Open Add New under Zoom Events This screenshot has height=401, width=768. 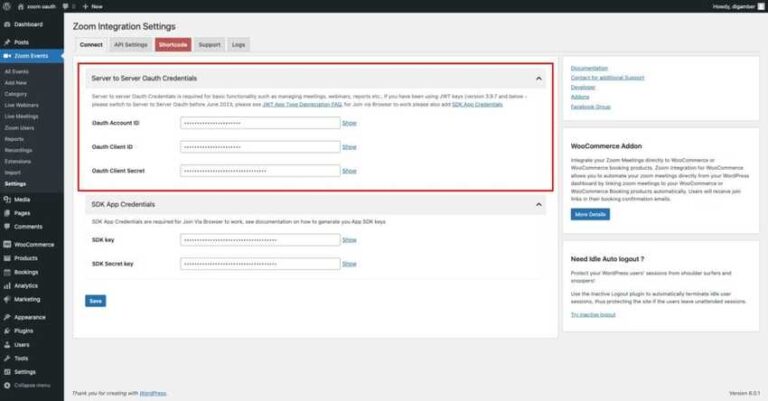pos(16,83)
